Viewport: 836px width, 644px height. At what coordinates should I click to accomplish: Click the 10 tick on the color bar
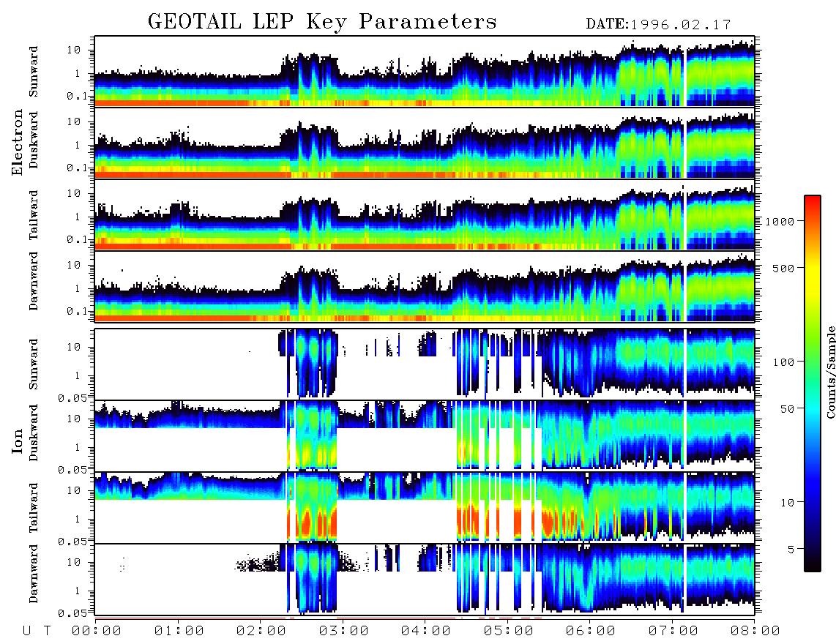coord(787,503)
